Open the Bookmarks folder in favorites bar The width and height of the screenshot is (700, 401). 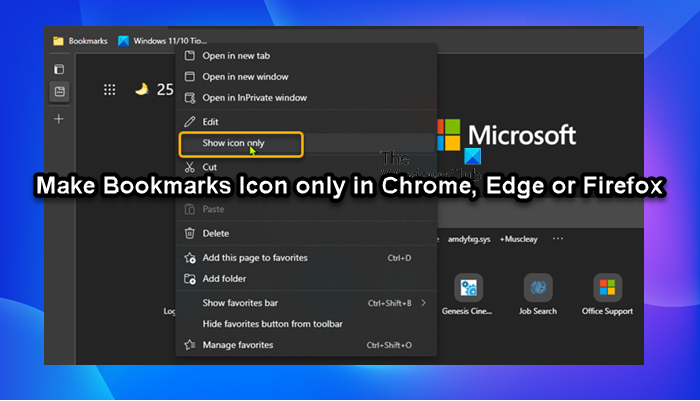coord(80,41)
